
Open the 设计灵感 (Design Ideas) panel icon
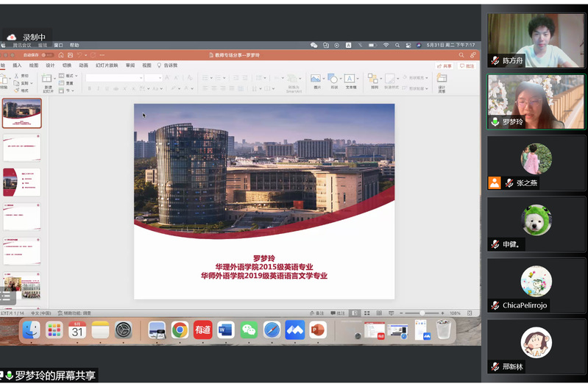442,79
